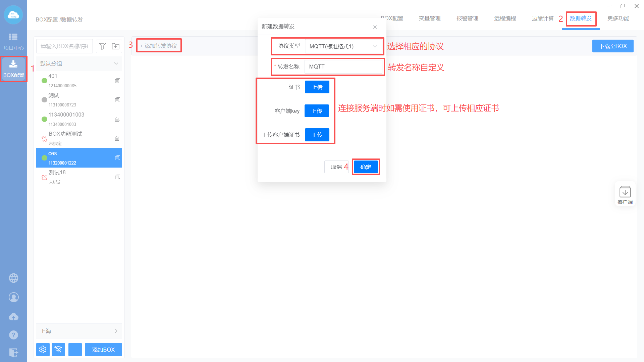Click the add group folder icon

[x=115, y=46]
